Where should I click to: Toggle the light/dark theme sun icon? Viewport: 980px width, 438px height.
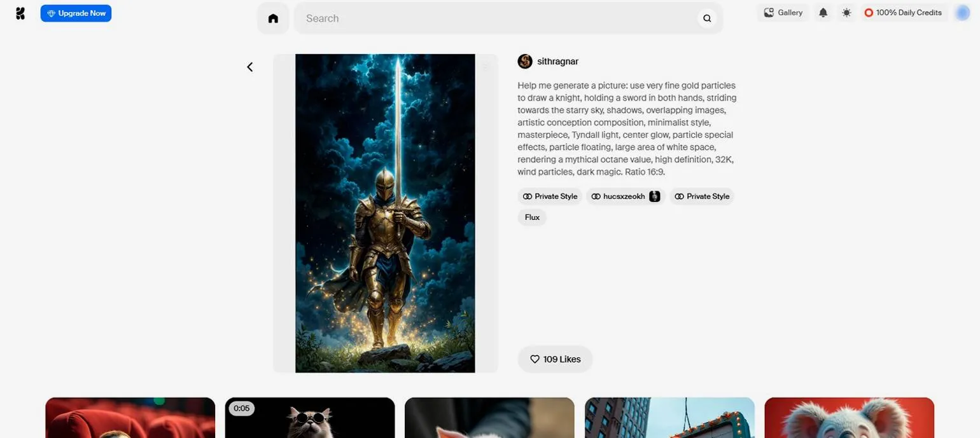(x=846, y=13)
